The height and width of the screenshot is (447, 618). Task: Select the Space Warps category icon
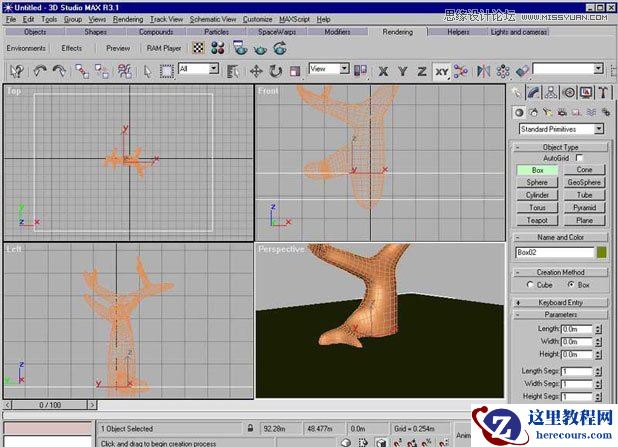(591, 113)
